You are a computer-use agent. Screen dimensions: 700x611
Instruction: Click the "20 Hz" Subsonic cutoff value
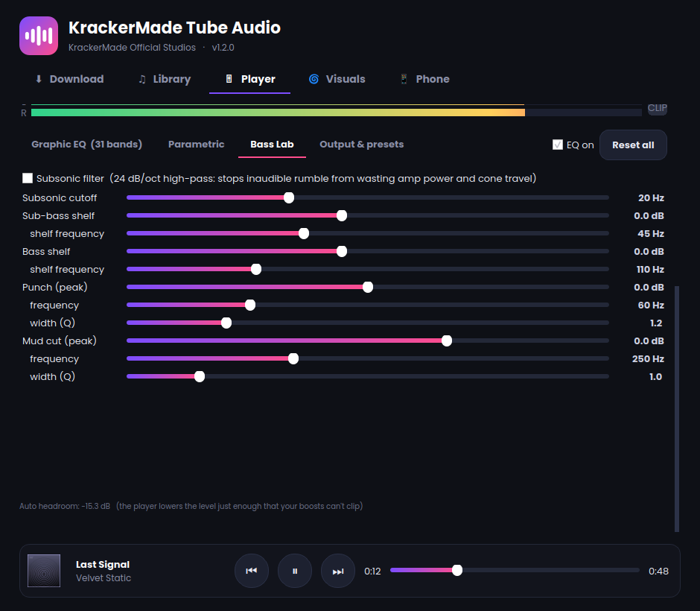pyautogui.click(x=651, y=198)
